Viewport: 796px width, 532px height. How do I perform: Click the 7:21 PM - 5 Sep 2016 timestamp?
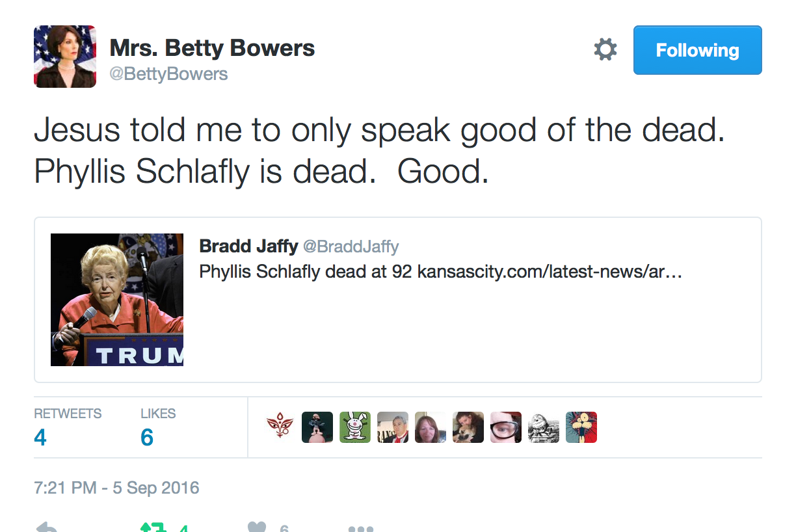click(116, 488)
